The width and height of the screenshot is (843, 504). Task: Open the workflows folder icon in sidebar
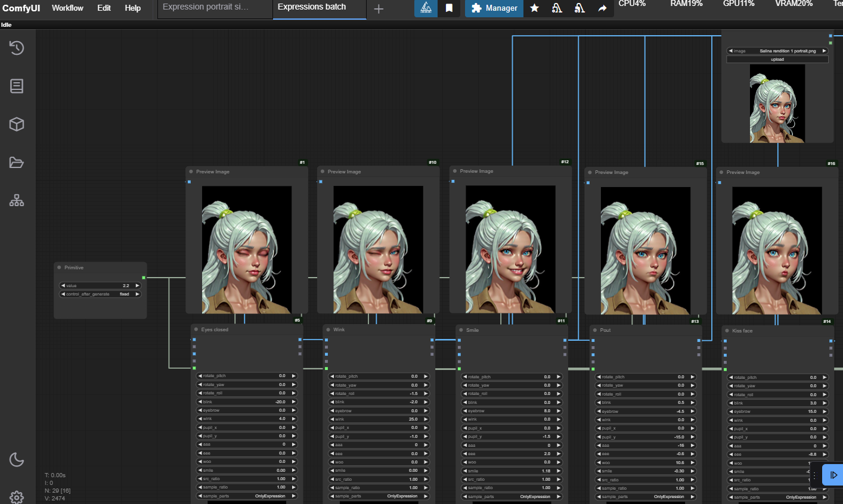(17, 162)
